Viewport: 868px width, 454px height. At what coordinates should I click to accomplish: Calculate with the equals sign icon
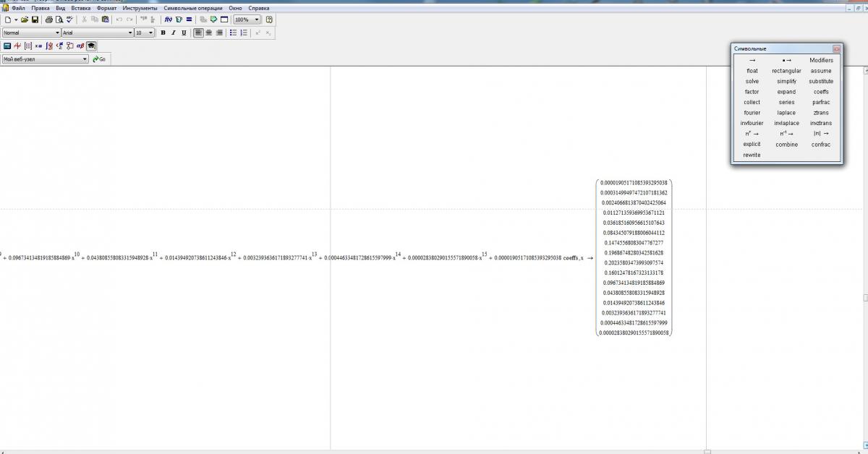tap(189, 20)
